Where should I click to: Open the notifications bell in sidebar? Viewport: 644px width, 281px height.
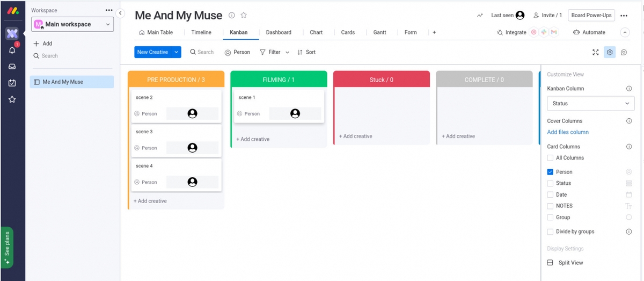[x=12, y=50]
